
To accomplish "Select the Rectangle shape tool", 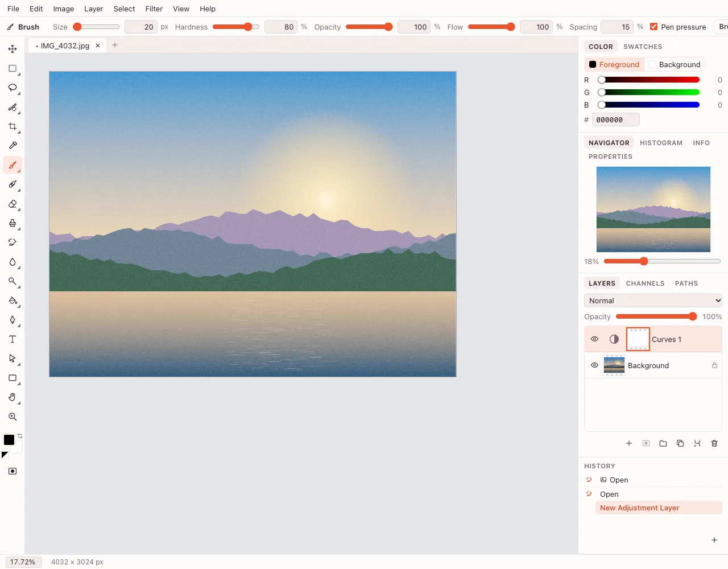I will pos(13,378).
